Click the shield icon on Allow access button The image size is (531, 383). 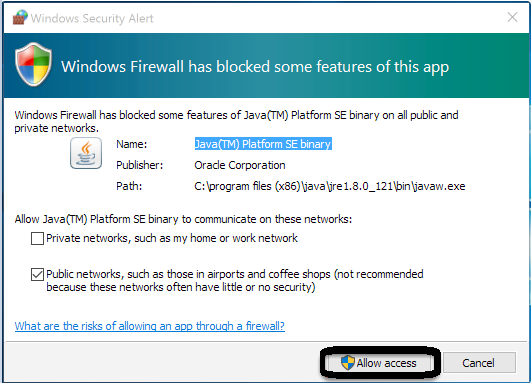click(x=347, y=362)
